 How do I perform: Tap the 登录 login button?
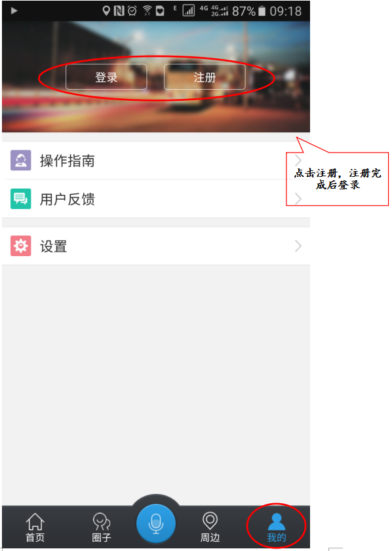[106, 77]
